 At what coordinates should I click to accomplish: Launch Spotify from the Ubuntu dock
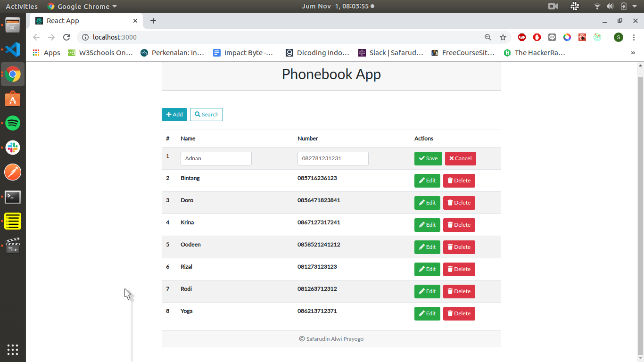tap(13, 123)
